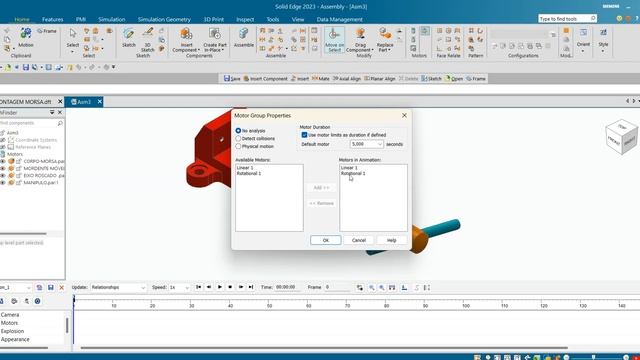The width and height of the screenshot is (640, 360).
Task: Open the animation name dropdown
Action: [x=29, y=287]
